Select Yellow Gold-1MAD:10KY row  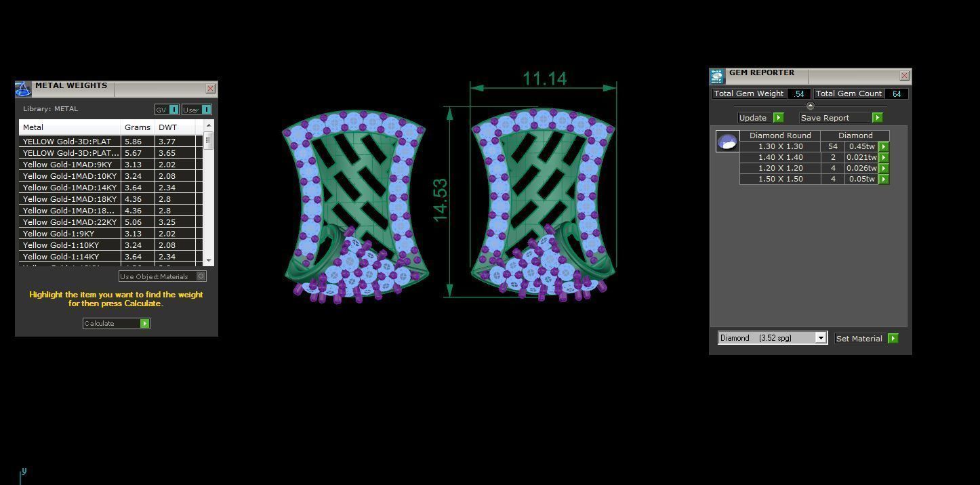coord(111,176)
